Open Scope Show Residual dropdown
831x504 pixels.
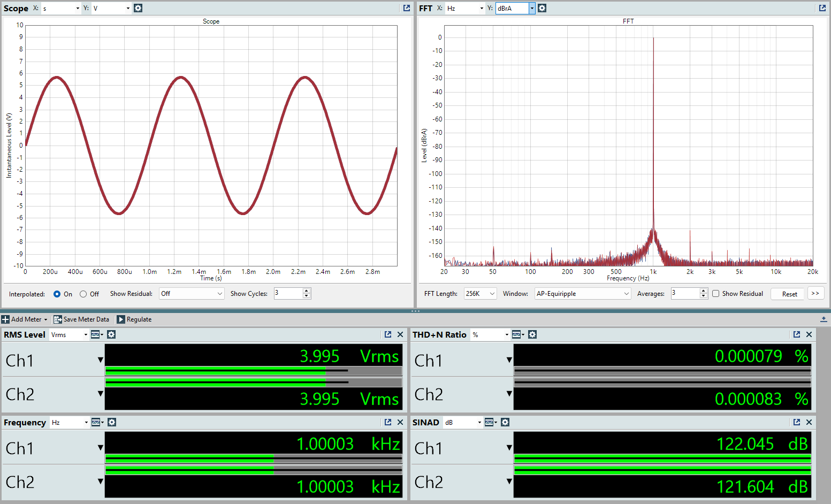tap(192, 294)
